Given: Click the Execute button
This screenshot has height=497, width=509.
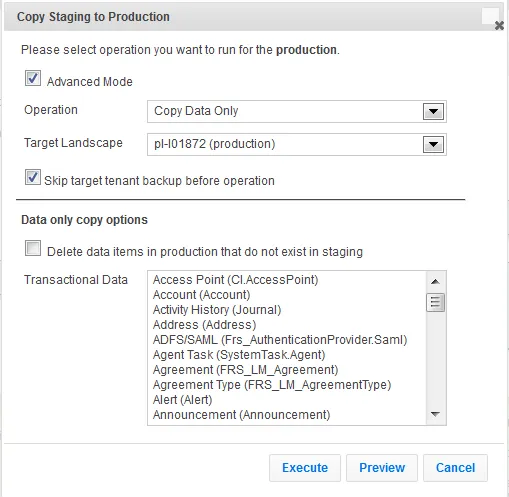Looking at the screenshot, I should [305, 468].
